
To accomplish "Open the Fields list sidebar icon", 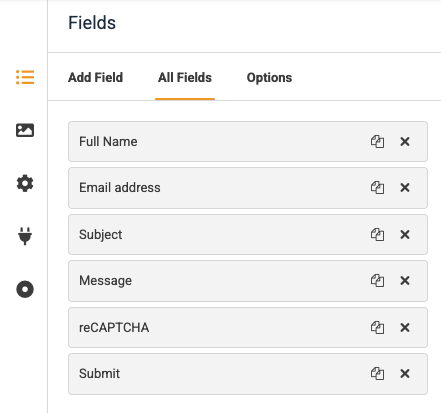I will 25,77.
